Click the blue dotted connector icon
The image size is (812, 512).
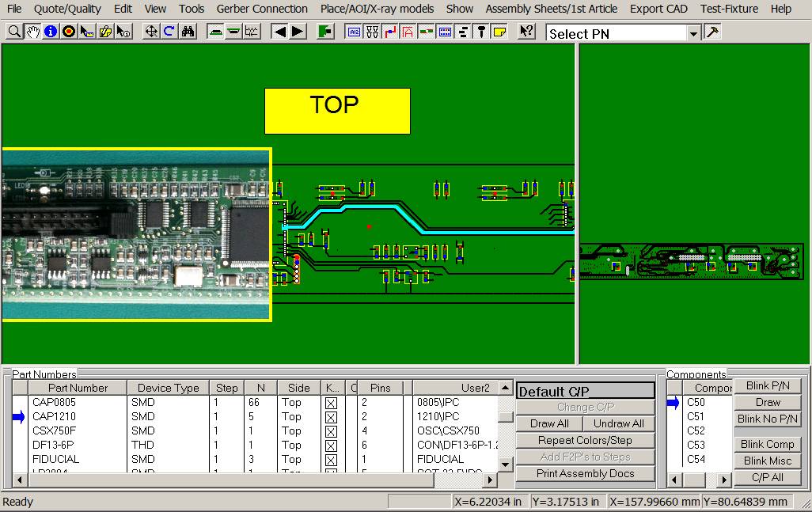pyautogui.click(x=445, y=32)
